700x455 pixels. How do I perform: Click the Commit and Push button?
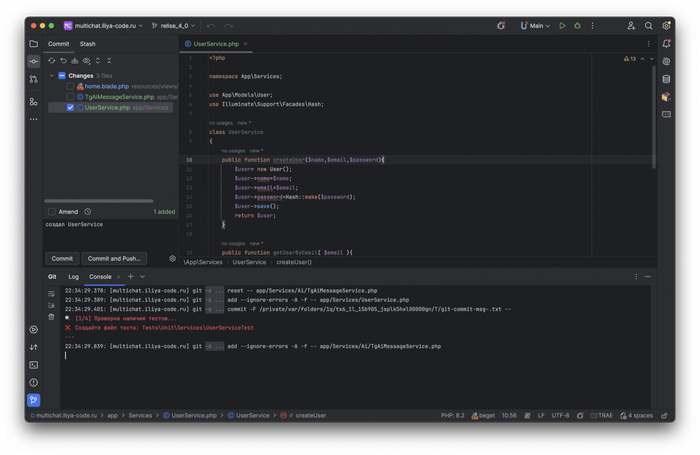coord(114,259)
